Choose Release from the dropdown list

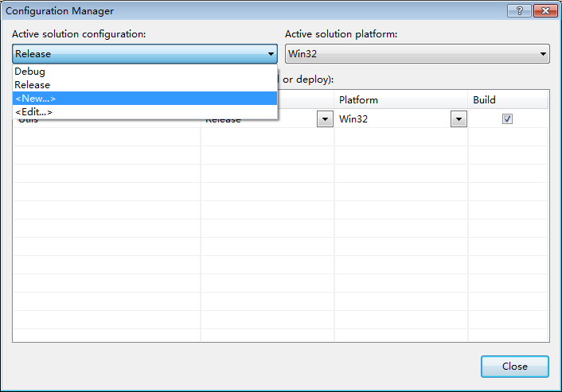145,85
